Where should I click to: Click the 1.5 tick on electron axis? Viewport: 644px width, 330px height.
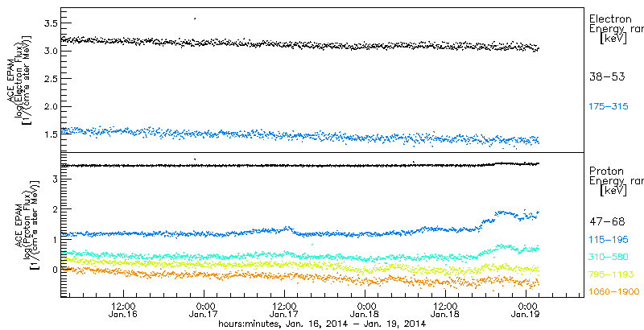pyautogui.click(x=50, y=134)
